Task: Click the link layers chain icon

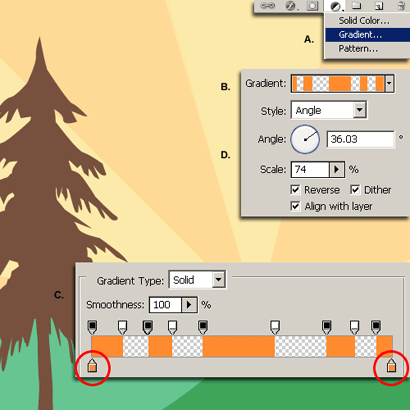Action: pyautogui.click(x=267, y=6)
